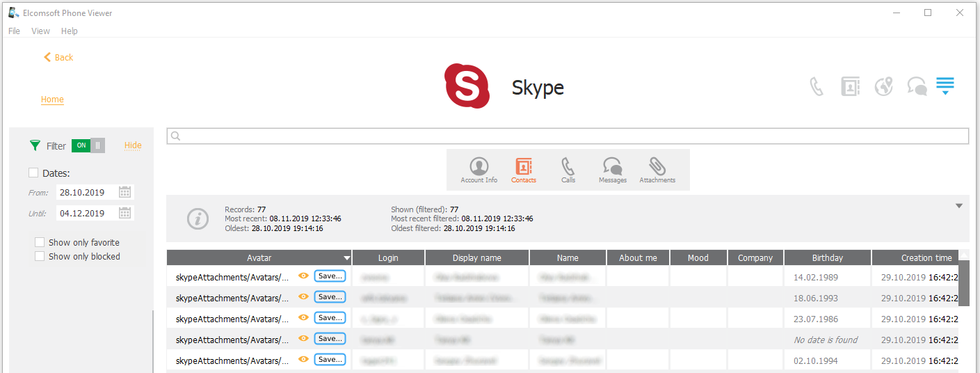Enable the Dates filter checkbox
980x373 pixels.
tap(33, 173)
